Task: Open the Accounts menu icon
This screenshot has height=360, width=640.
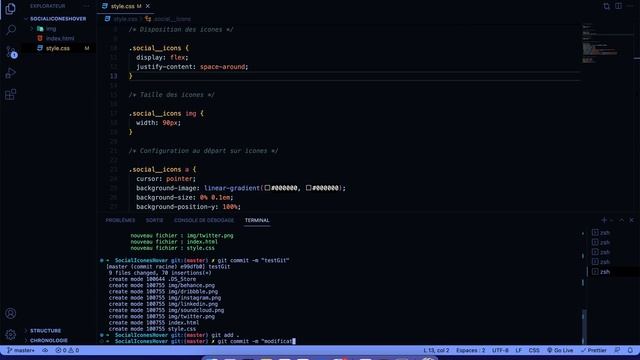Action: click(11, 313)
